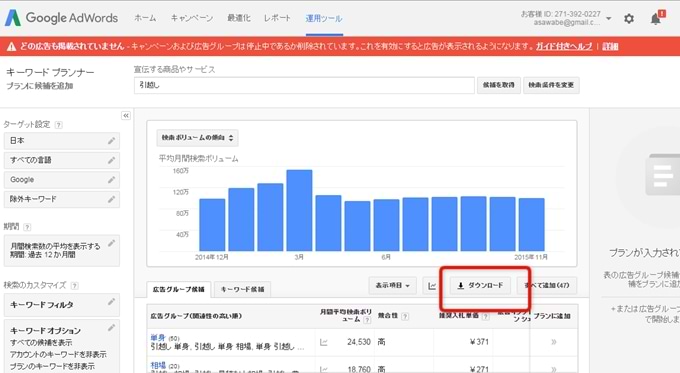The image size is (680, 373).
Task: Open the 単身 ad group link
Action: [158, 337]
